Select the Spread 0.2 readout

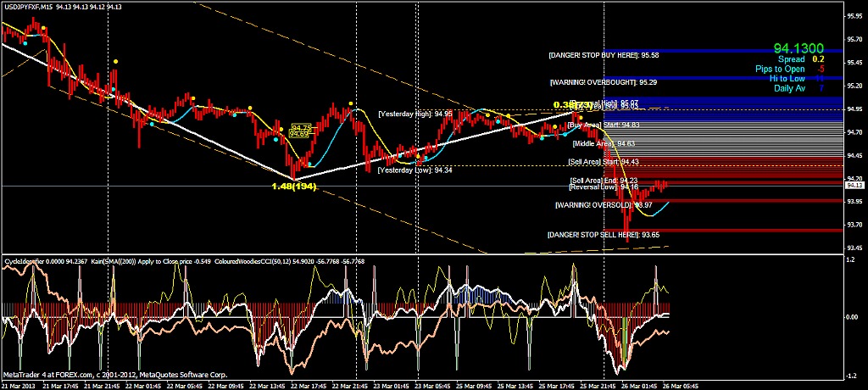click(800, 58)
